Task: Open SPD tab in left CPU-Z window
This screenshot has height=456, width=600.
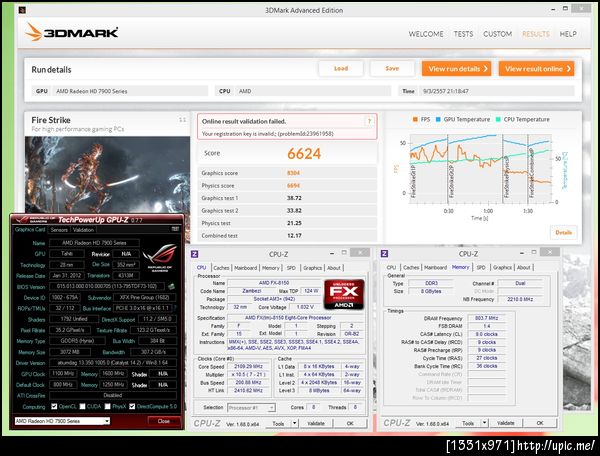Action: (291, 268)
